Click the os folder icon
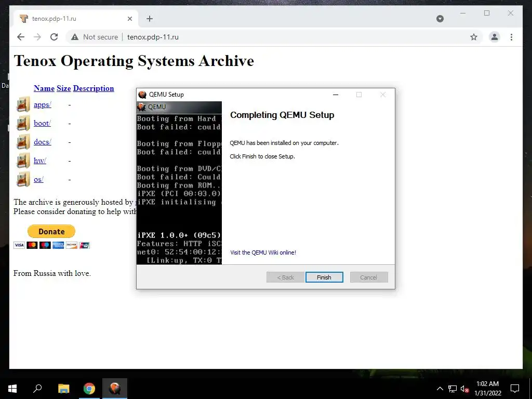Screen dimensions: 532x399 click(x=23, y=179)
